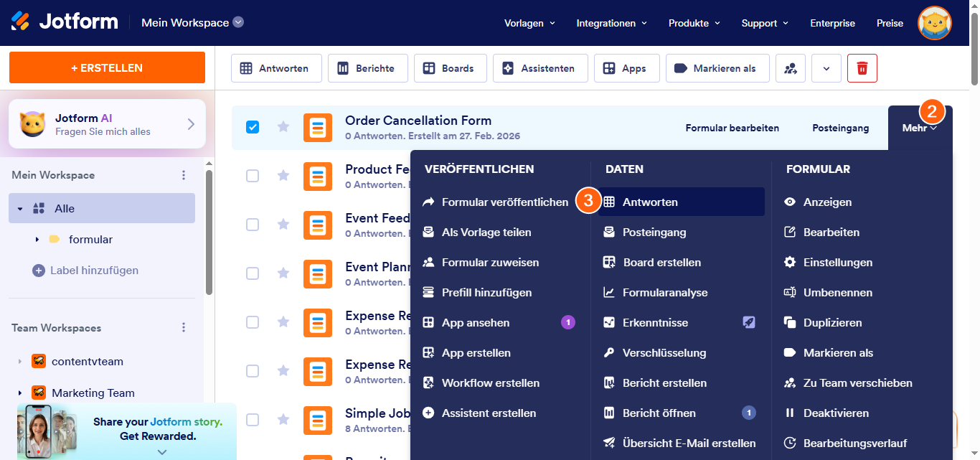Select Formular veröffentlichen menu entry
This screenshot has width=980, height=460.
[504, 202]
